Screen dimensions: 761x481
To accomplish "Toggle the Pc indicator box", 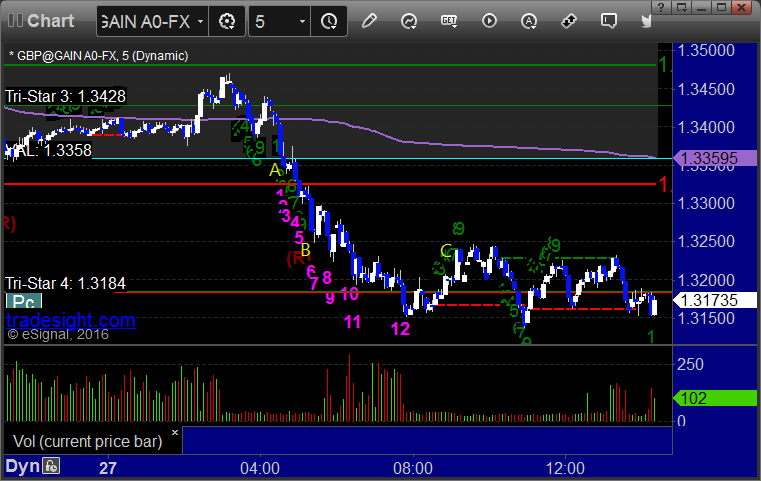I will click(x=24, y=301).
